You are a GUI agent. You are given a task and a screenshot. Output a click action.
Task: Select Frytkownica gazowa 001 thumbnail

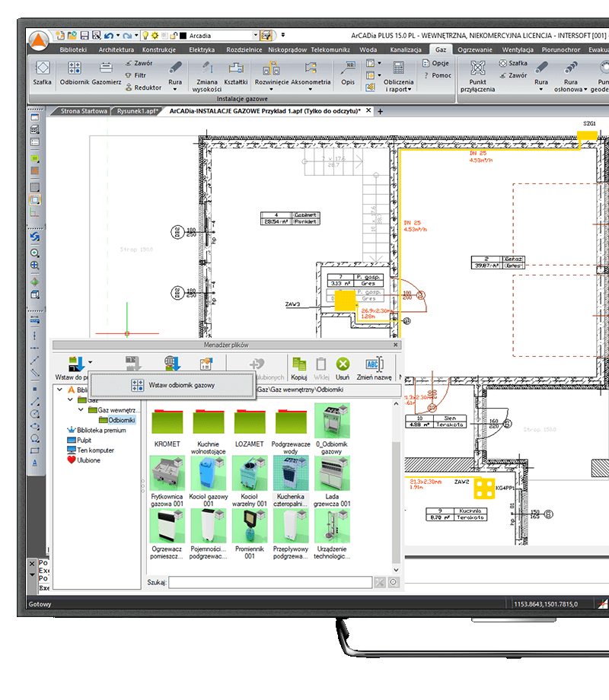pyautogui.click(x=167, y=481)
